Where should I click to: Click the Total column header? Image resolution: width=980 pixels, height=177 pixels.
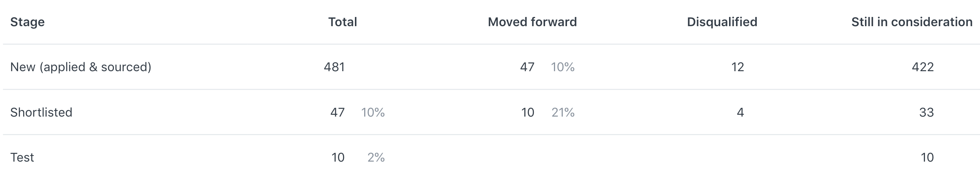click(x=343, y=22)
